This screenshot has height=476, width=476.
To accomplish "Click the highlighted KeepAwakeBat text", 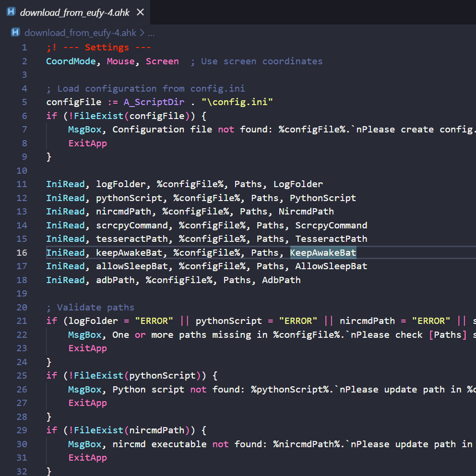I will pyautogui.click(x=323, y=252).
